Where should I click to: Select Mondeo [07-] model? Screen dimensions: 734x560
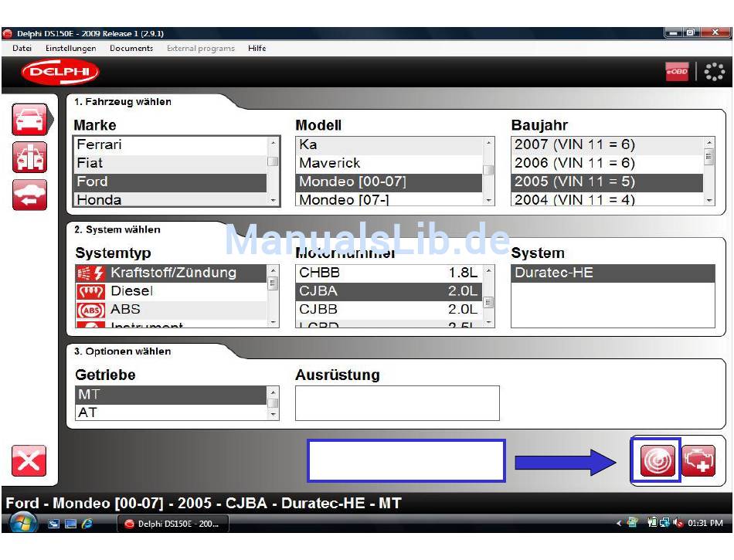pos(389,199)
